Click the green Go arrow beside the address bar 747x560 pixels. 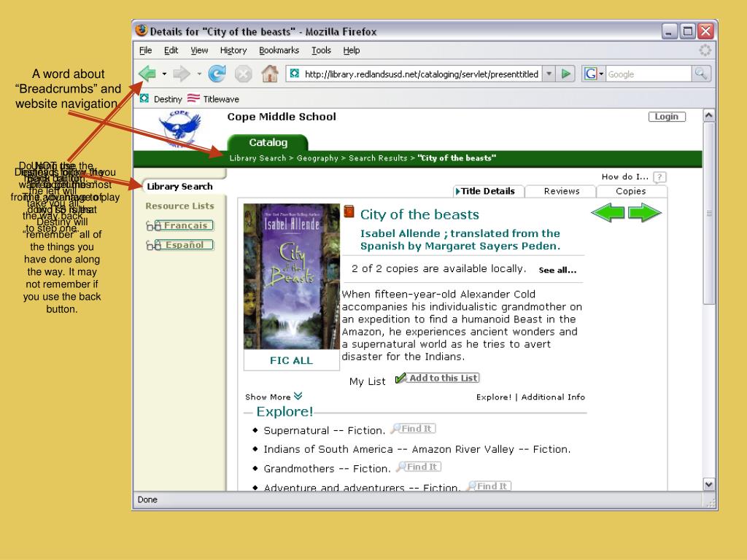click(x=566, y=74)
